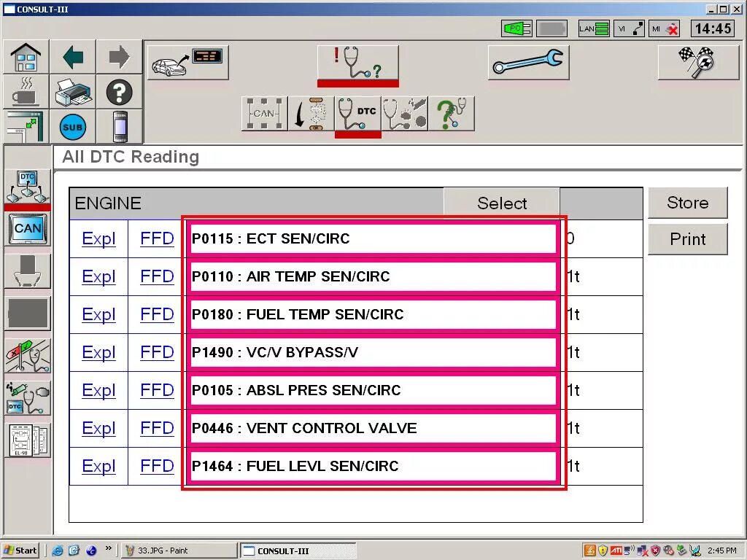Open the wrench repair icon

coord(528,63)
